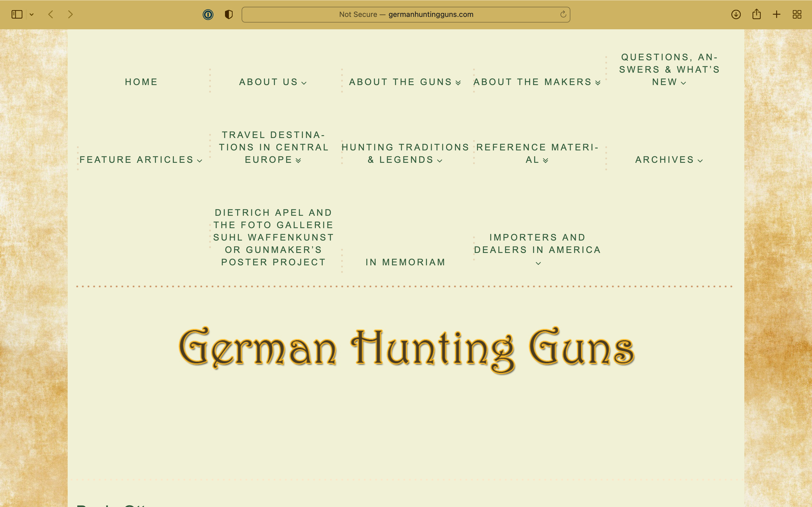Viewport: 812px width, 507px height.
Task: Click the German Hunting Guns logo title
Action: pyautogui.click(x=406, y=349)
